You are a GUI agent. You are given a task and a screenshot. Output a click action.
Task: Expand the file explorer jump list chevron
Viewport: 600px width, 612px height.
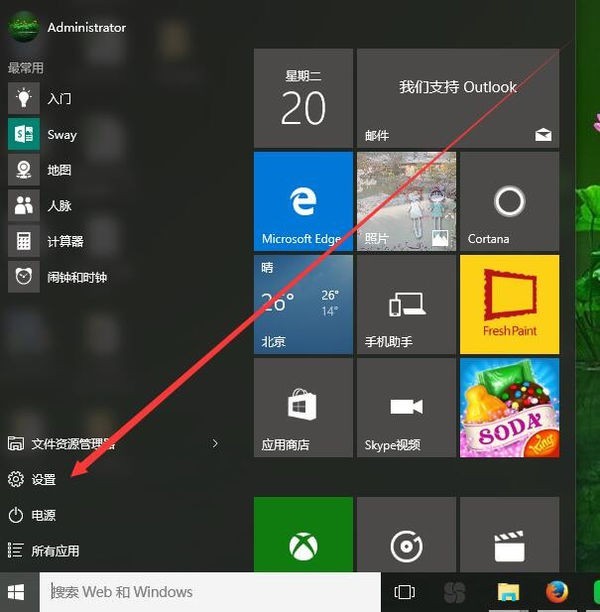pyautogui.click(x=215, y=443)
